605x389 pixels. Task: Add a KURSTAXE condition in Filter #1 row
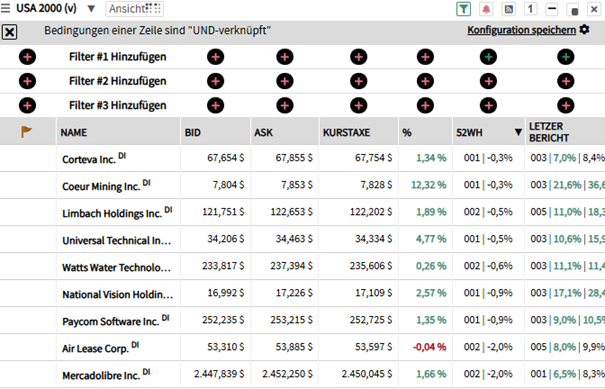click(x=358, y=57)
